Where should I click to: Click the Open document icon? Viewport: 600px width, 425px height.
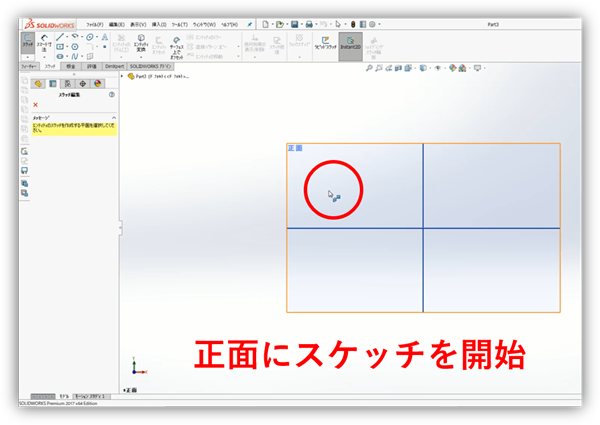(280, 24)
